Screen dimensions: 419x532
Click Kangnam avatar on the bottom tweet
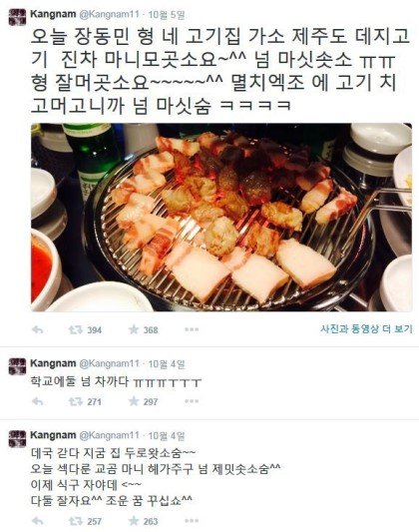[x=17, y=438]
